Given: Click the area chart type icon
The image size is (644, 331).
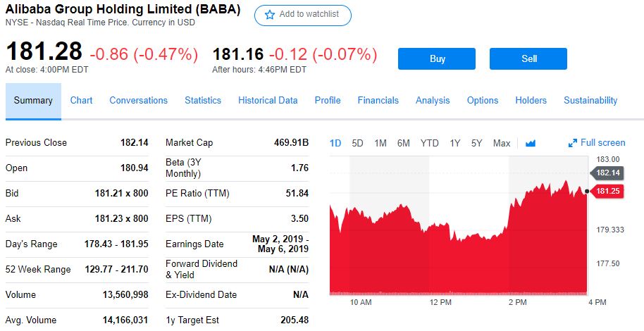Looking at the screenshot, I should [x=531, y=143].
